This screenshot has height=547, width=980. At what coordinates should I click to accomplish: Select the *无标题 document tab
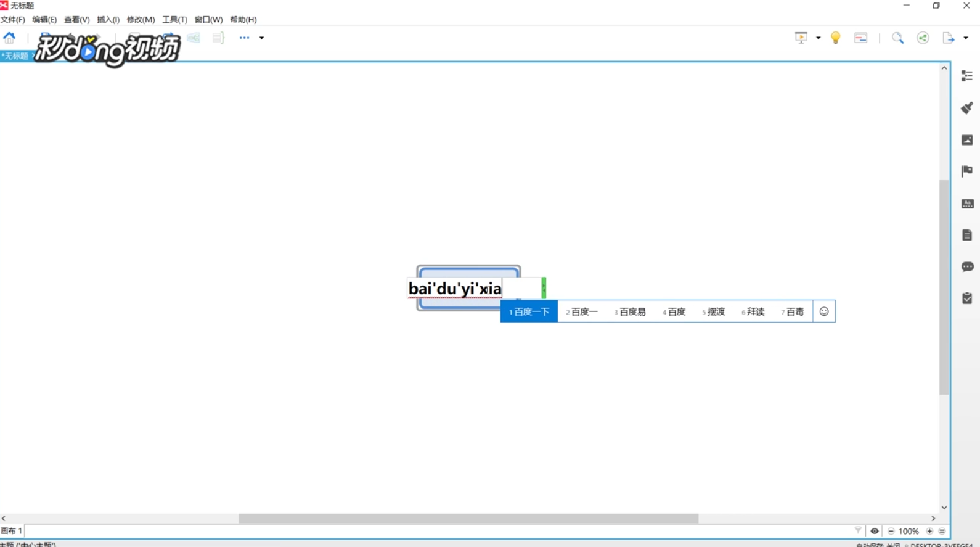point(15,56)
